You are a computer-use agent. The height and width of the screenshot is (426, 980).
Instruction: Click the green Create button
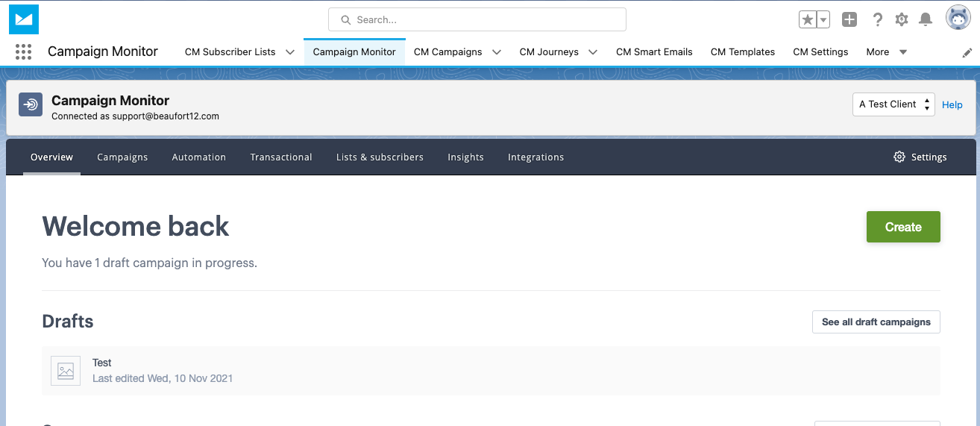[903, 227]
